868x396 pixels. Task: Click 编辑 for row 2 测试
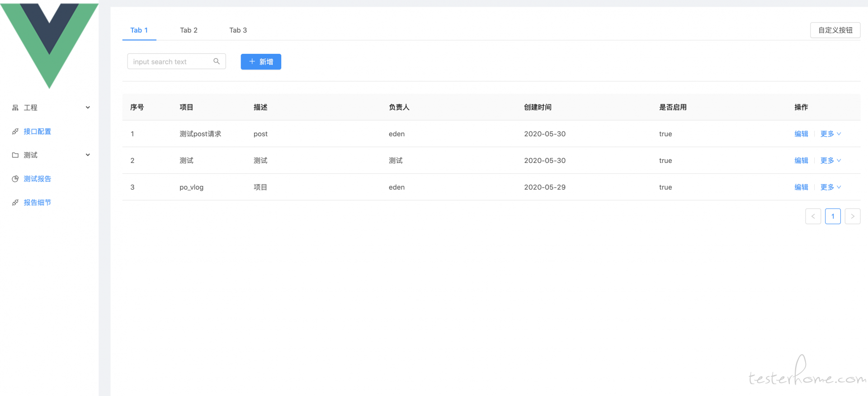pos(801,161)
